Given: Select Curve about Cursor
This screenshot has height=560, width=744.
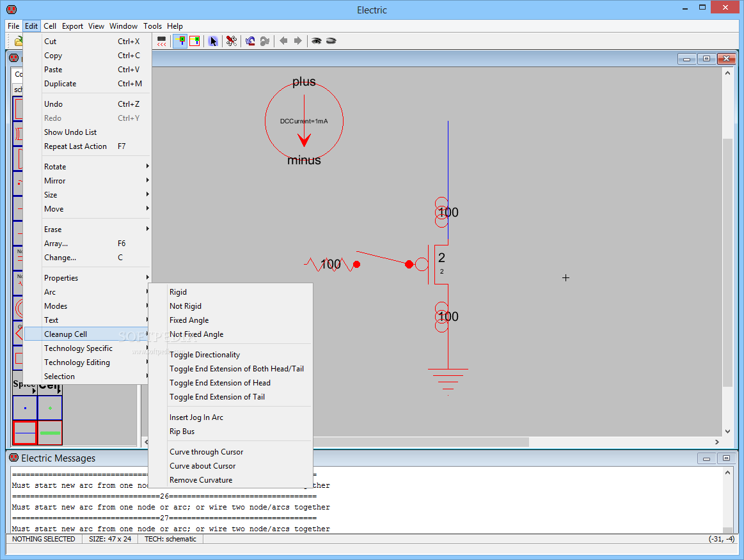Looking at the screenshot, I should tap(230, 465).
